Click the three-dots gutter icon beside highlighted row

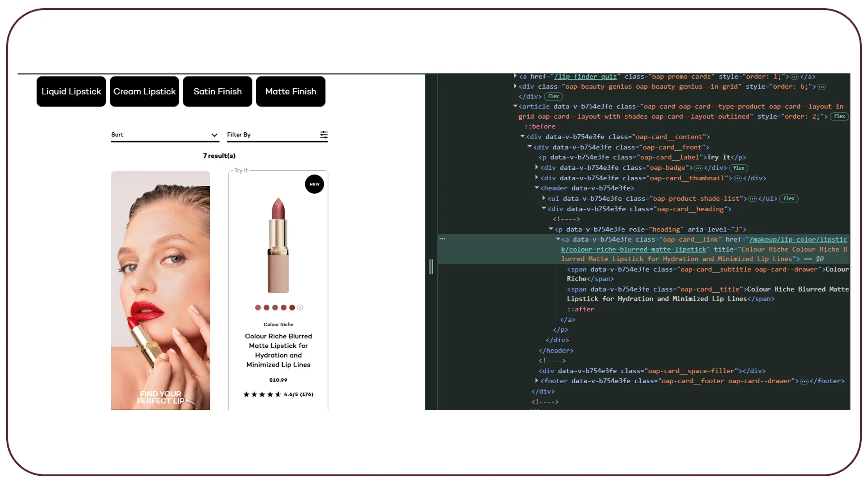pyautogui.click(x=442, y=238)
